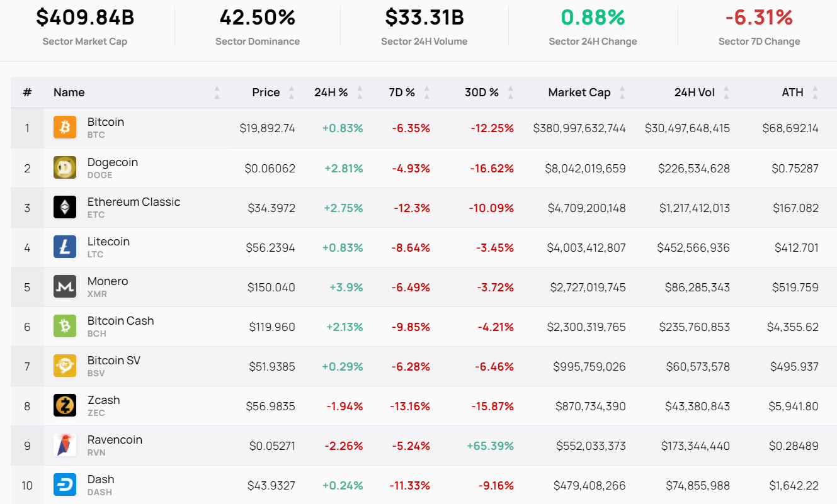Click the $33.31B sector 24H volume value

[x=424, y=18]
